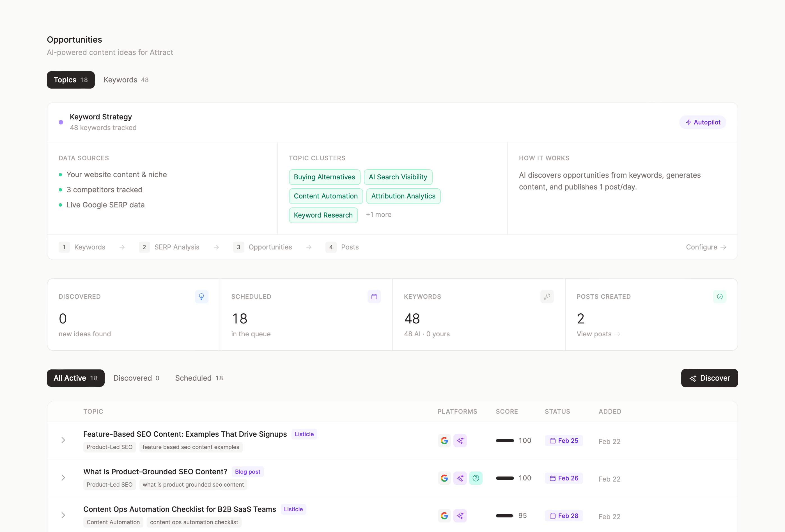
Task: Click AI sparkle icon on Product-Grounded SEO Content row
Action: tap(460, 478)
